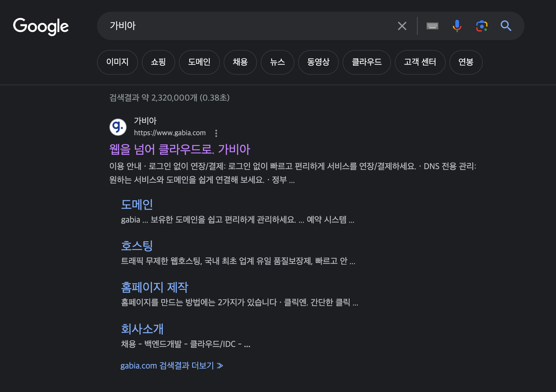Click description '홈페이지를 만드는 방법에는 2가지가'
The height and width of the screenshot is (392, 556).
pyautogui.click(x=240, y=302)
